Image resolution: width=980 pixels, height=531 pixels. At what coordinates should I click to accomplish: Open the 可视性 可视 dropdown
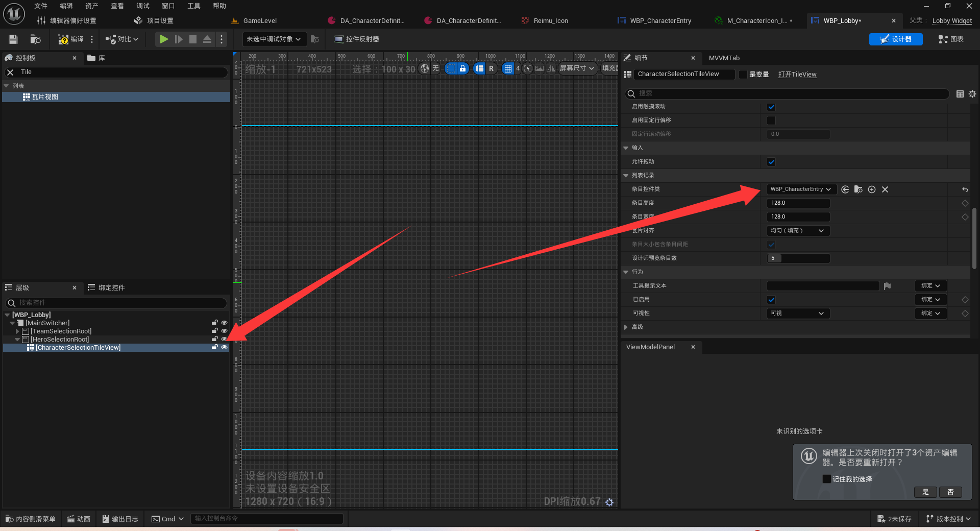click(798, 313)
